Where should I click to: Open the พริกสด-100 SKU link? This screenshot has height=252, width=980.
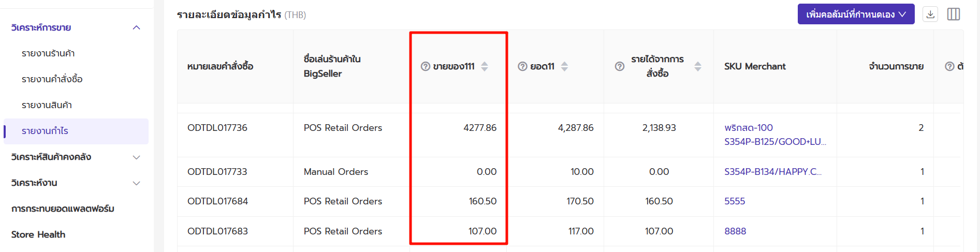pyautogui.click(x=748, y=128)
